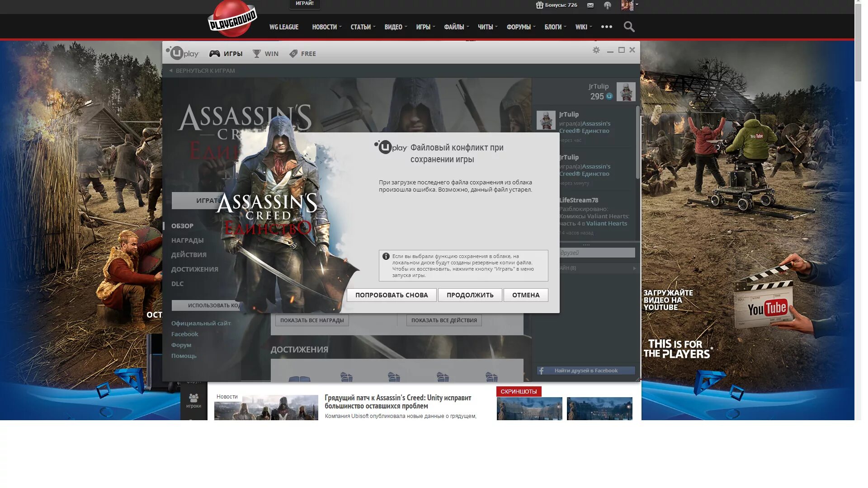Expand the СТАТЬИ dropdown menu
The height and width of the screenshot is (488, 868).
363,27
